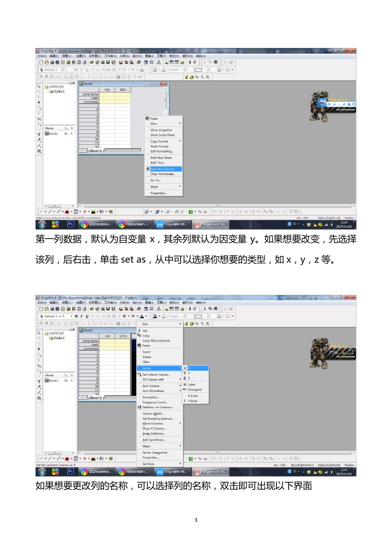This screenshot has width=392, height=555.
Task: Expand the Copy Format submenu
Action: [x=163, y=141]
